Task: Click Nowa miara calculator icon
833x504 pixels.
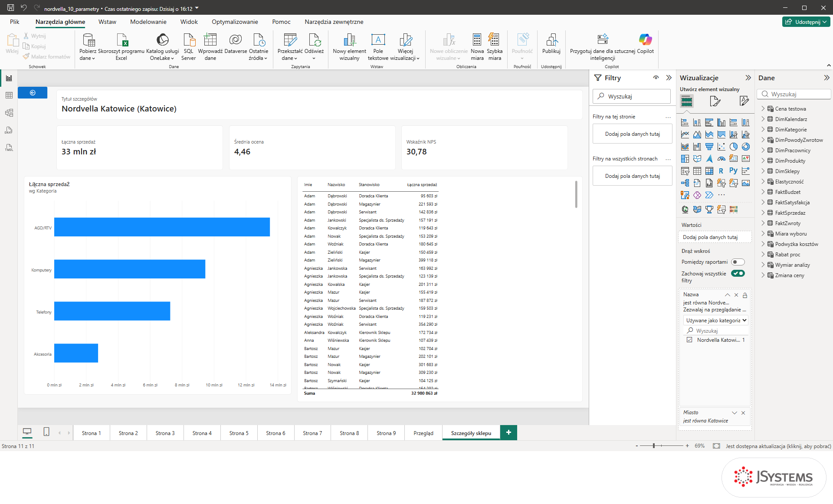Action: [x=477, y=40]
